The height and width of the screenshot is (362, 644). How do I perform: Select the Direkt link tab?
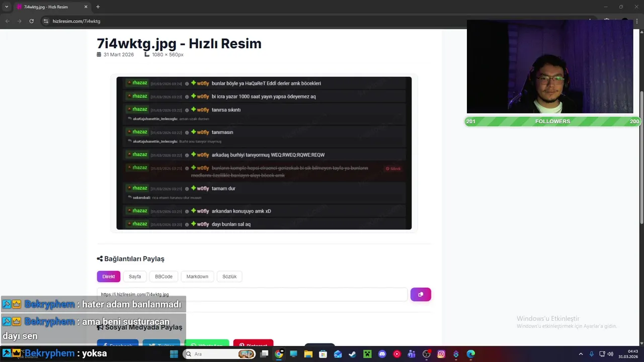coord(109,277)
